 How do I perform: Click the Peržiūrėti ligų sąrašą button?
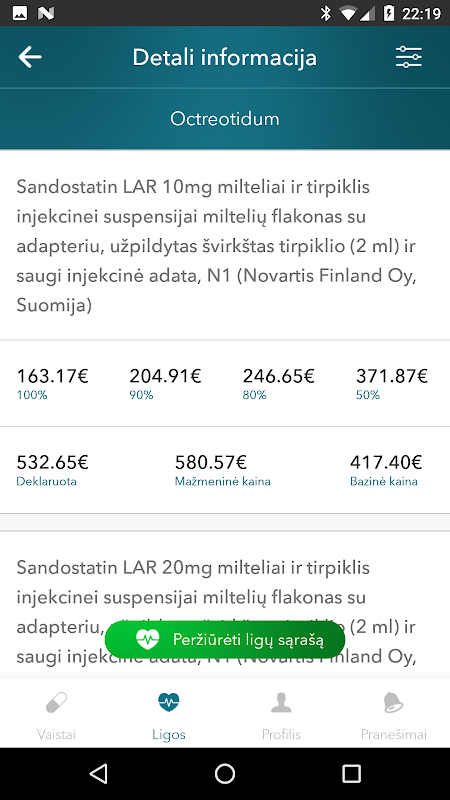225,639
